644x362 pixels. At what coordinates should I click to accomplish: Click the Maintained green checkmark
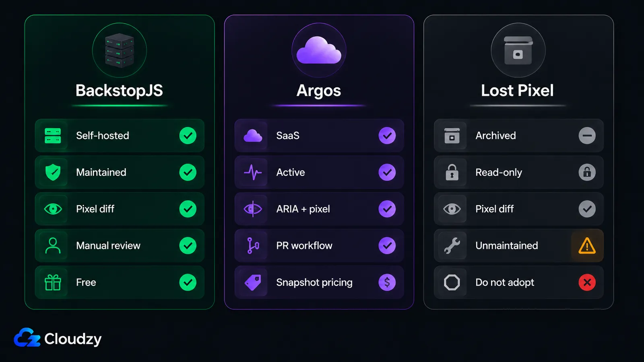(x=188, y=172)
